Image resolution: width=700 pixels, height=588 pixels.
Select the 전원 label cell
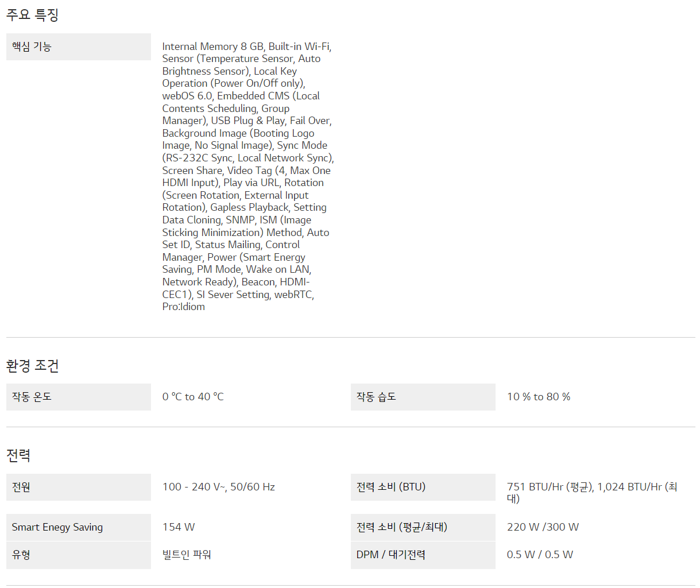coord(78,487)
